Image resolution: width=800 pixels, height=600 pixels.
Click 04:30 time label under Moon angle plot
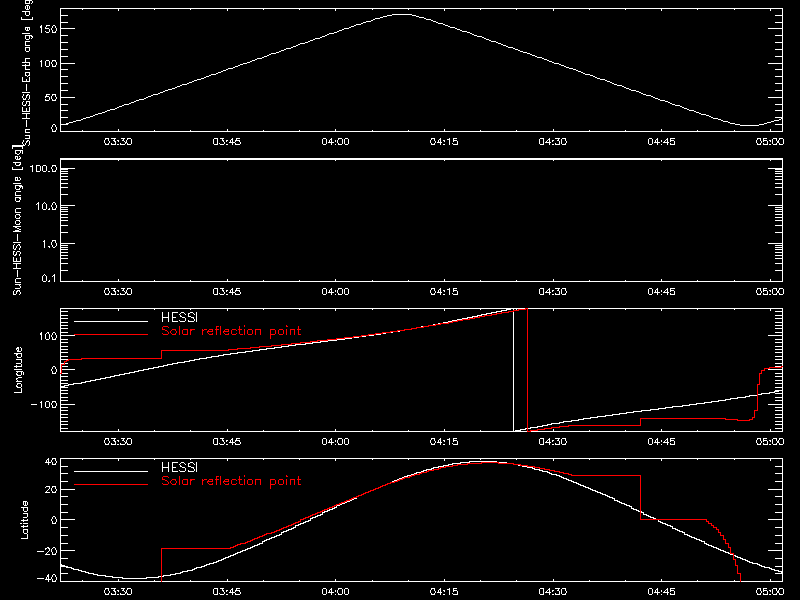point(553,292)
